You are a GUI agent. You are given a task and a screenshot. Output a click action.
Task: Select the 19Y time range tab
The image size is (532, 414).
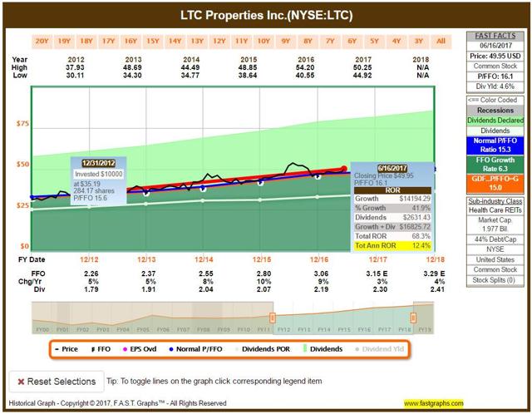pos(64,42)
